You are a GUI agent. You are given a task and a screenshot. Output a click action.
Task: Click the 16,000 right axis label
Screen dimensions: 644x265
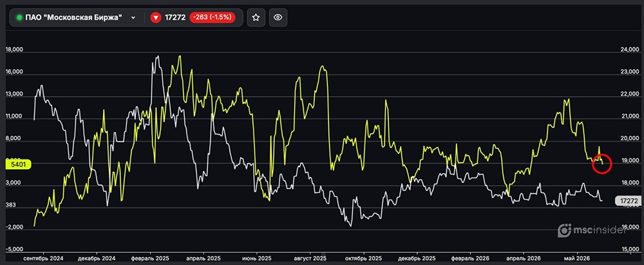[629, 227]
